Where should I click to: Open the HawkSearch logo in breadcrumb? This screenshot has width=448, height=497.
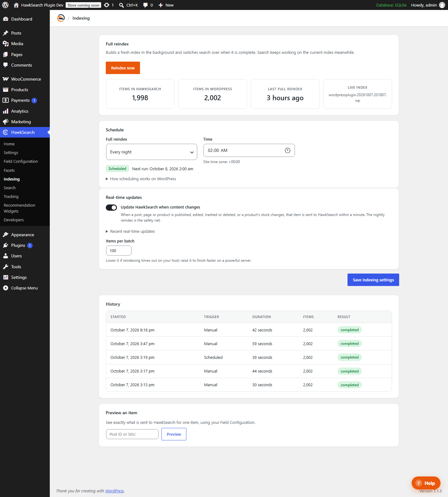(61, 18)
